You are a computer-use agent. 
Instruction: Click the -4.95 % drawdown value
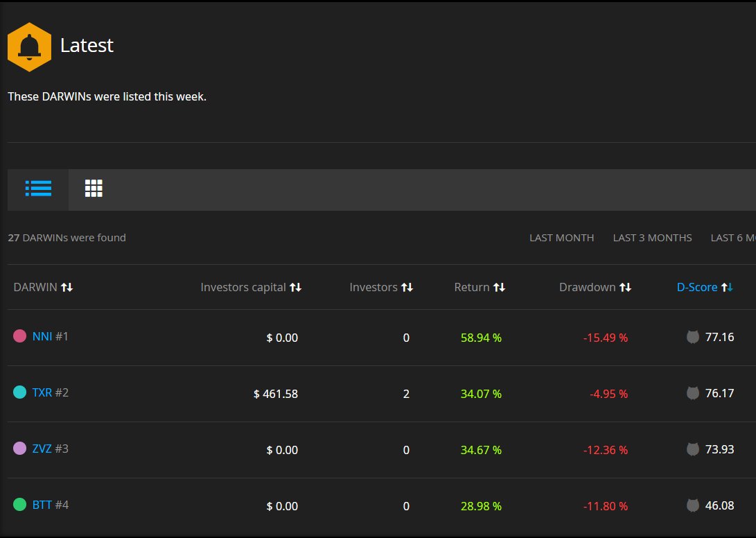[x=608, y=394]
